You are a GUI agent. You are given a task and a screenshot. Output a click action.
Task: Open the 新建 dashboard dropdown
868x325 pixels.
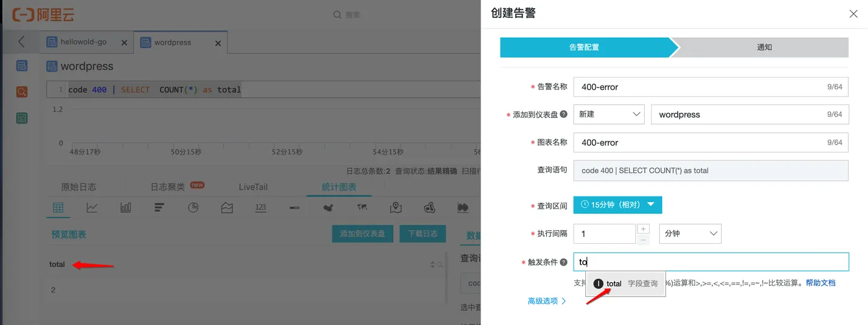(609, 115)
